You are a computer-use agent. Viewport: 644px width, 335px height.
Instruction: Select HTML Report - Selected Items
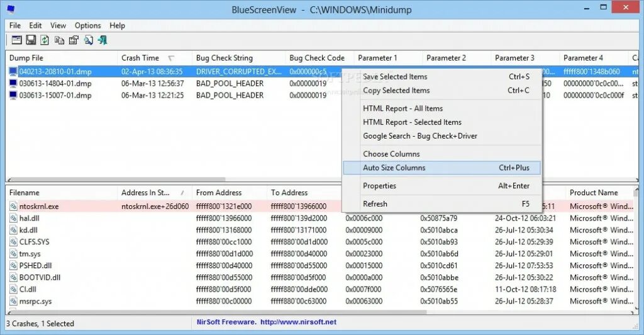click(442, 122)
